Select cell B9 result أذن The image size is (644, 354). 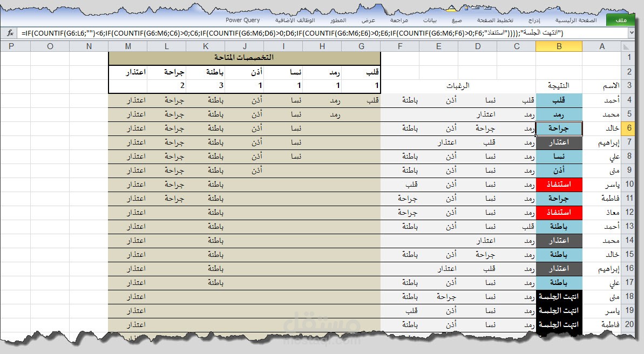click(559, 170)
